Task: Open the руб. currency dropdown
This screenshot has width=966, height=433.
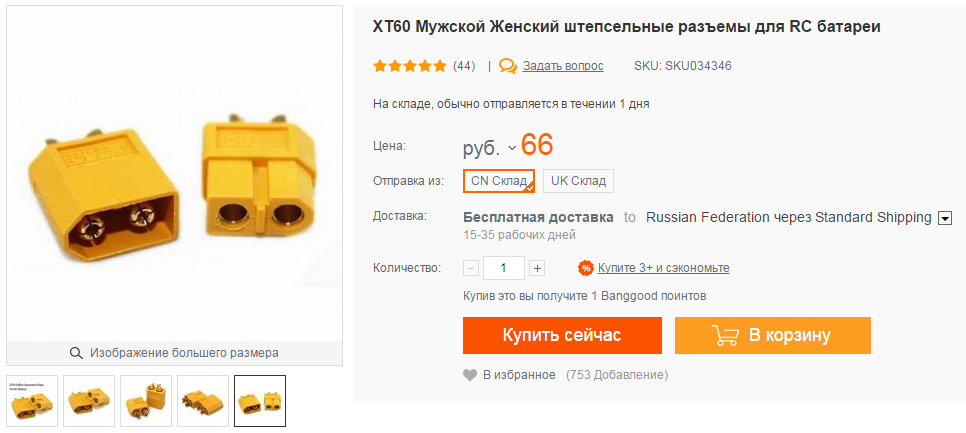Action: pos(489,148)
